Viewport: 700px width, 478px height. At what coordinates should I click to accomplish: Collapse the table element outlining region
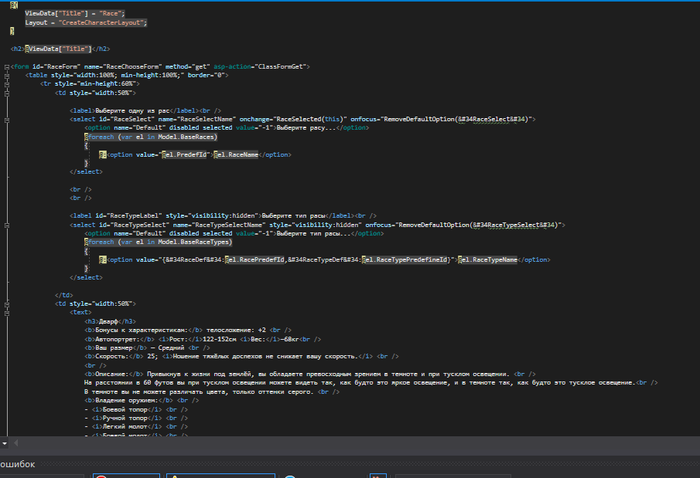point(6,75)
